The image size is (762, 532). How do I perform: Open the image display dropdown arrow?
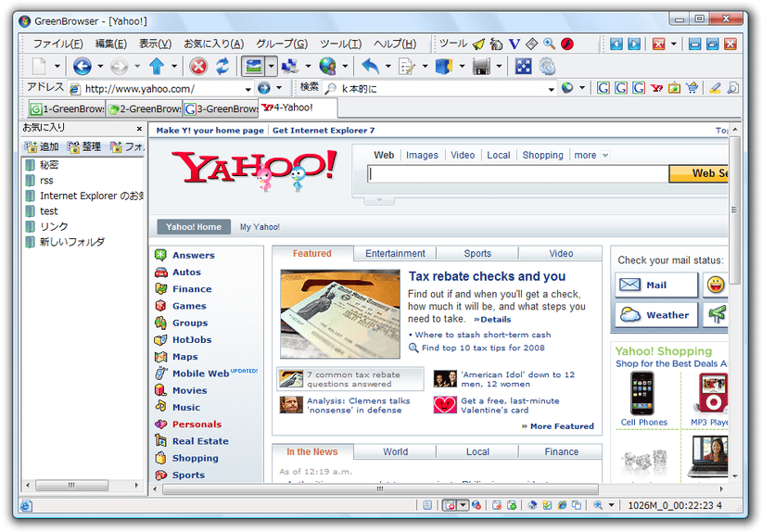point(272,66)
